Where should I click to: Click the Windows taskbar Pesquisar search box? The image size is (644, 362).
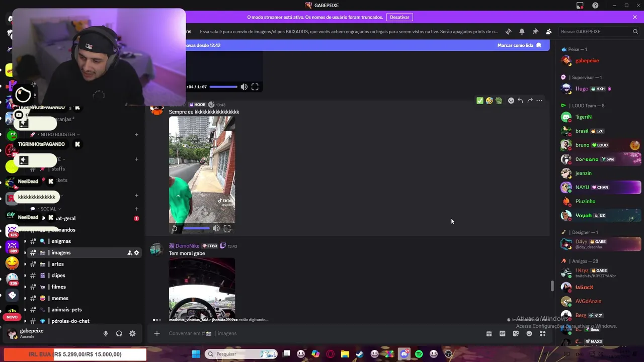242,354
